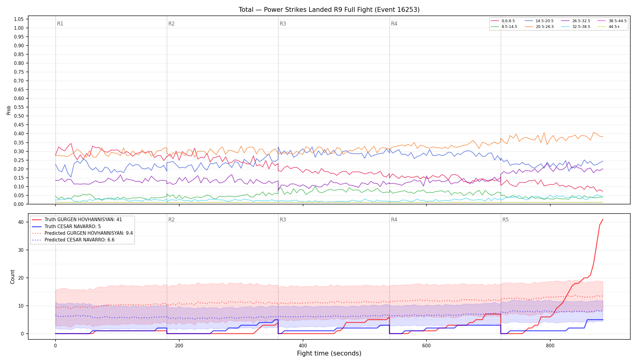
Task: Click the blue line swatch beside '14.5-20.5'
Action: tap(529, 21)
